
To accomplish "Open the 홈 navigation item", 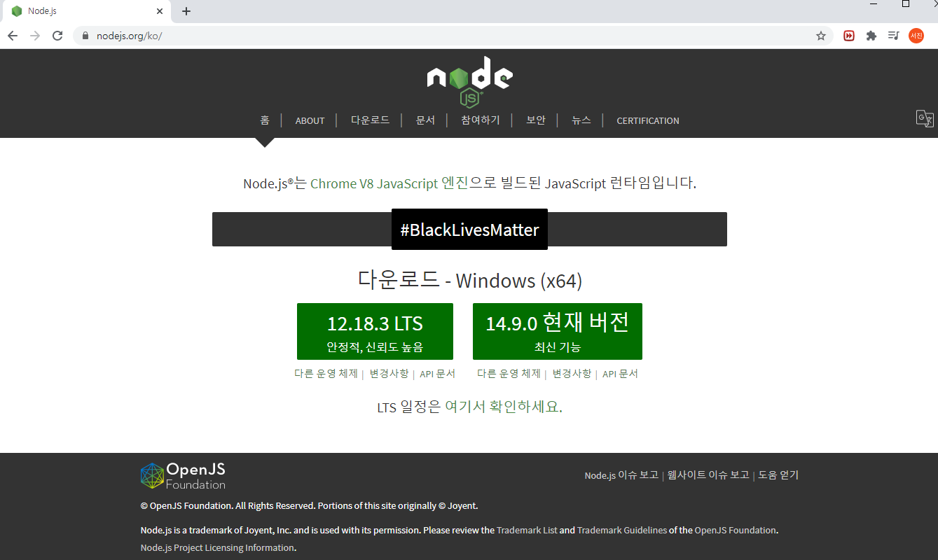I will (x=265, y=120).
